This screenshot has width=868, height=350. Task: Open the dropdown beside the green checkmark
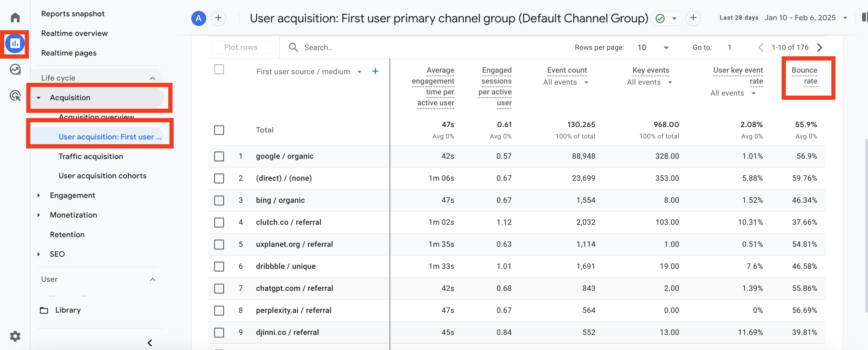674,18
